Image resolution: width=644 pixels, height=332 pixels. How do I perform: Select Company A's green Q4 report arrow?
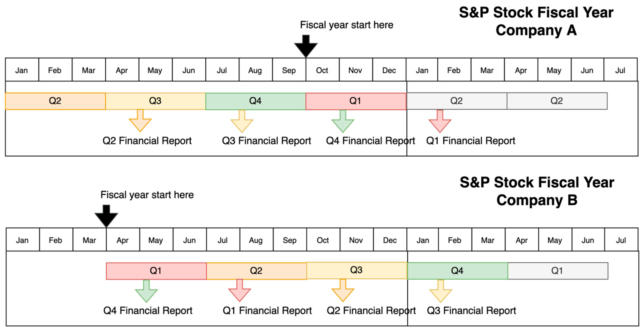coord(343,122)
